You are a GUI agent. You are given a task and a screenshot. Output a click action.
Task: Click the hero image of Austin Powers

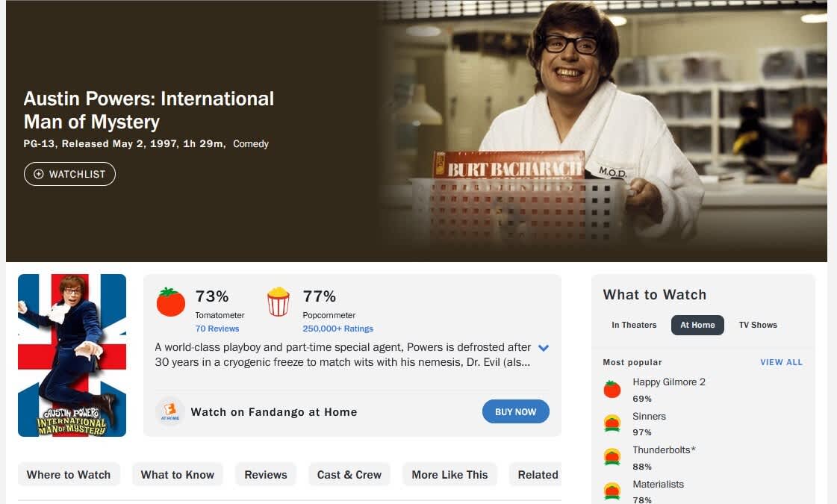point(603,131)
